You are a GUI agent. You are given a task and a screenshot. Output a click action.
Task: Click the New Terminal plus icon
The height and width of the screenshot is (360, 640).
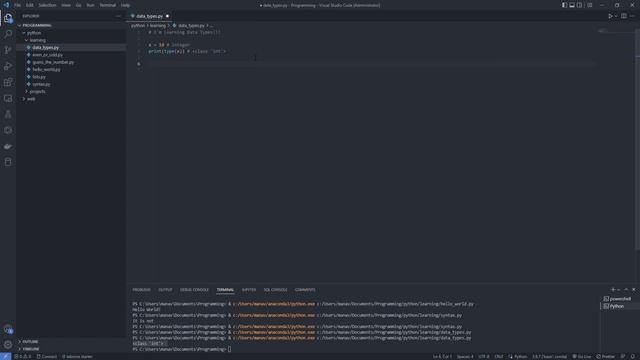point(613,289)
